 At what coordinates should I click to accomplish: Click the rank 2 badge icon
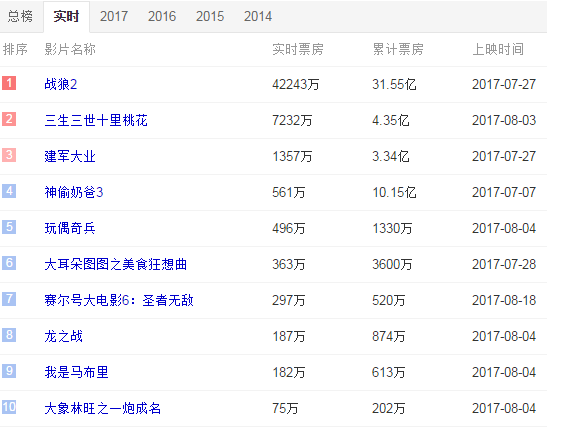coord(9,119)
